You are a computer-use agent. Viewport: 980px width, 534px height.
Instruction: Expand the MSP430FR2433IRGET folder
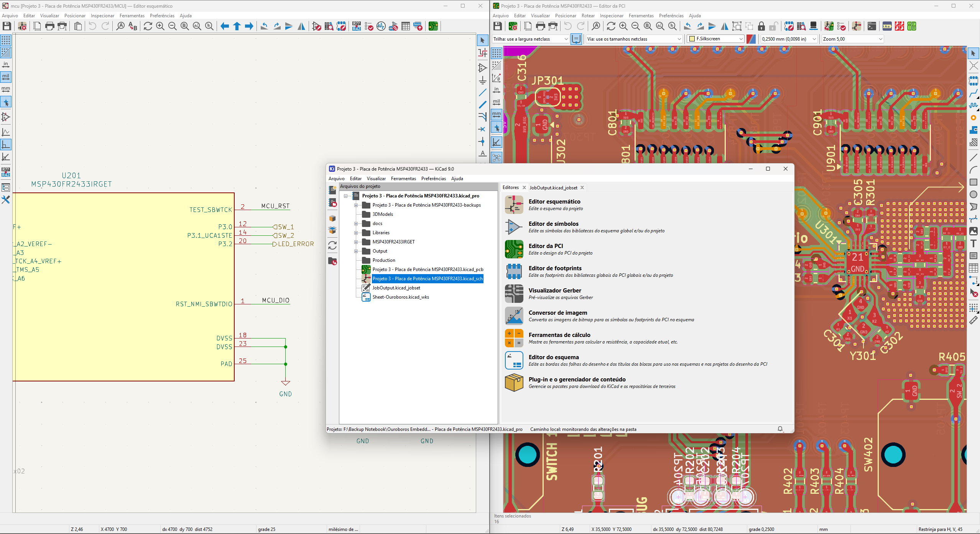point(356,242)
